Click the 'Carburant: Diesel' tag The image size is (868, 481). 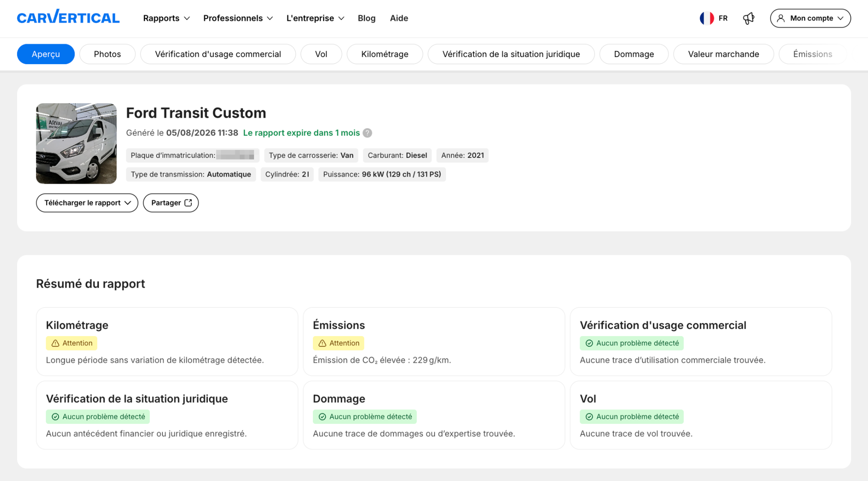coord(397,155)
